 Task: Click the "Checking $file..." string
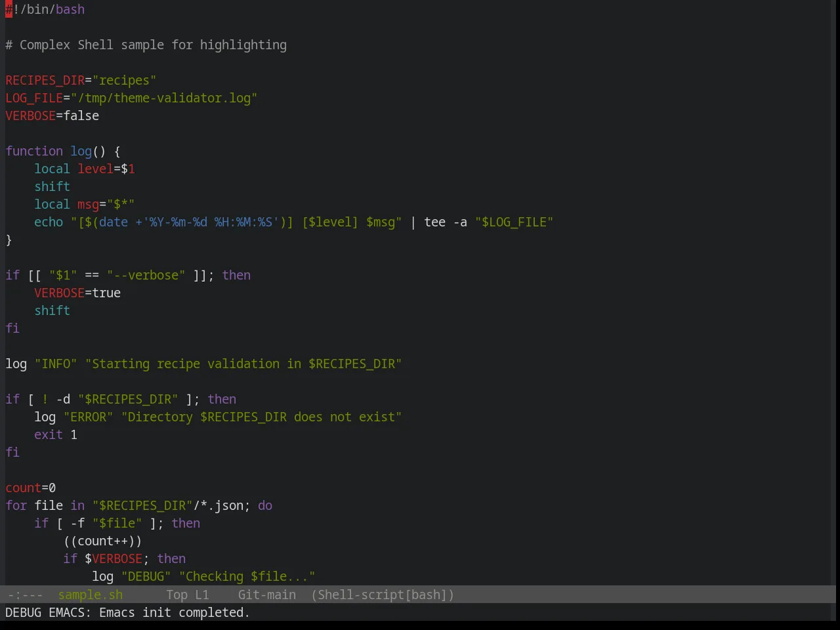point(247,576)
